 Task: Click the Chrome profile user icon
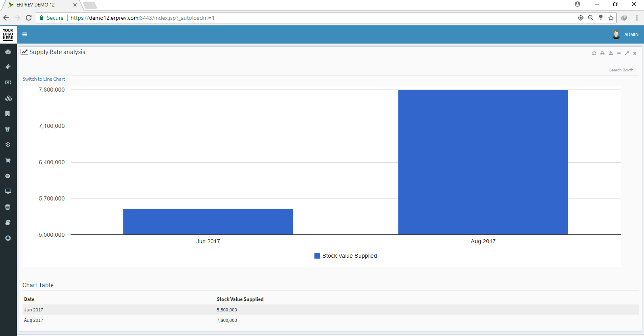(577, 4)
